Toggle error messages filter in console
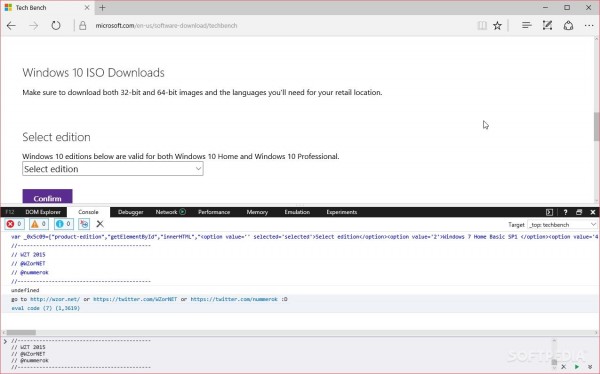Image resolution: width=600 pixels, height=374 pixels. click(x=14, y=224)
